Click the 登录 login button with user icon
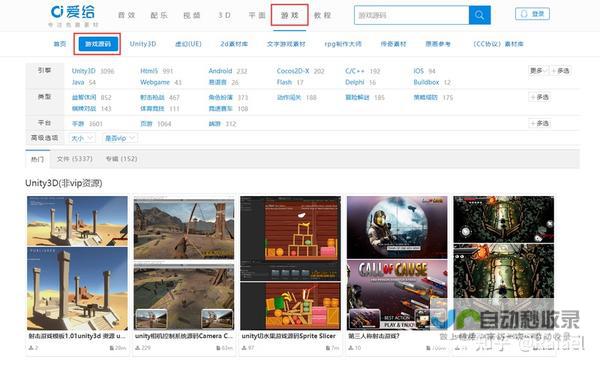600x368 pixels. click(533, 14)
